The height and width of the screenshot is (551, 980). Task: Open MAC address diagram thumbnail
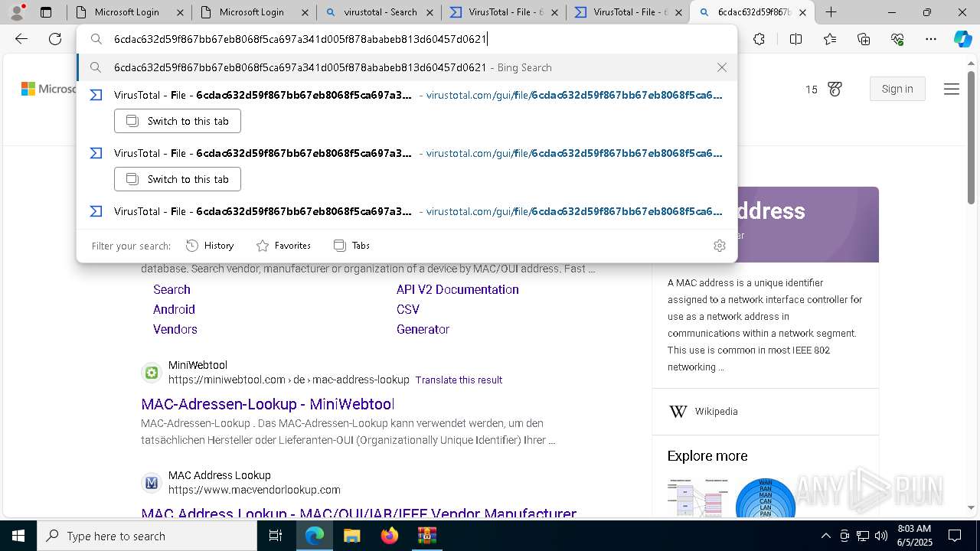pos(697,498)
